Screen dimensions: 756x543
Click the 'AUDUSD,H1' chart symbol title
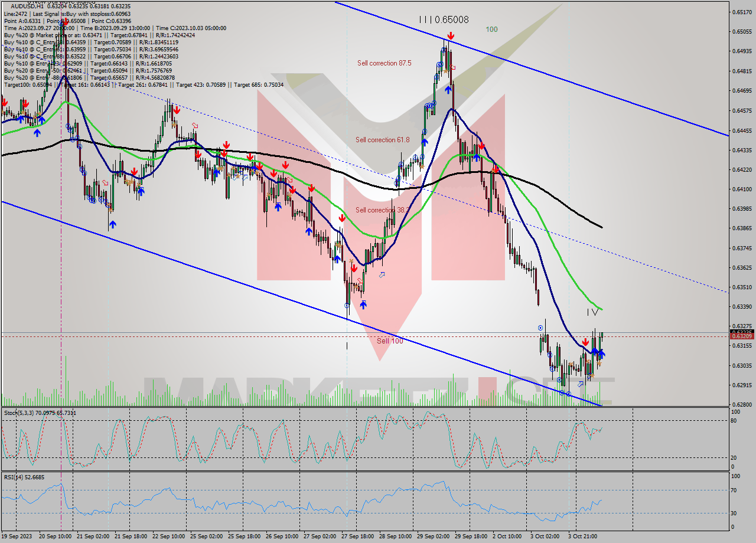point(26,6)
